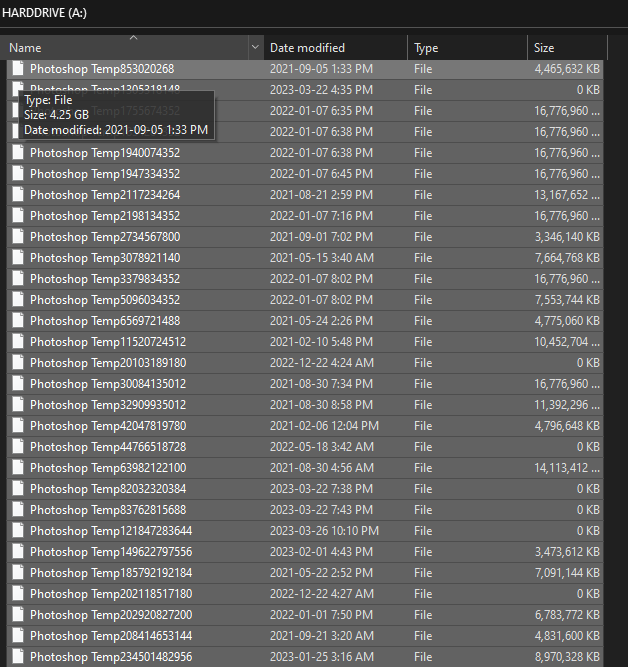The image size is (628, 667).
Task: Click the file icon for Photoshop Temp5096034352
Action: click(18, 299)
